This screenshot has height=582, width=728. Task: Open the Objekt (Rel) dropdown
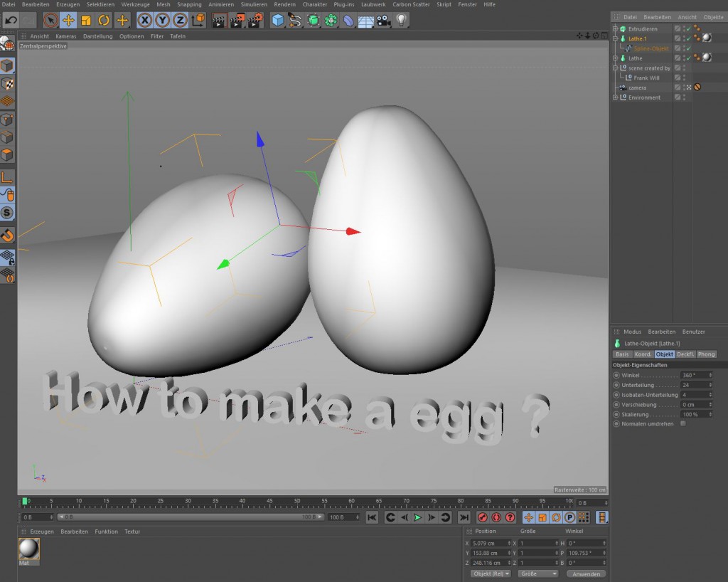coord(491,573)
